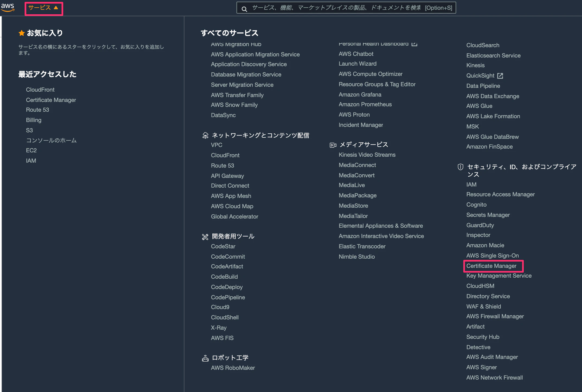
Task: Launch CloudShell service
Action: [x=225, y=317]
